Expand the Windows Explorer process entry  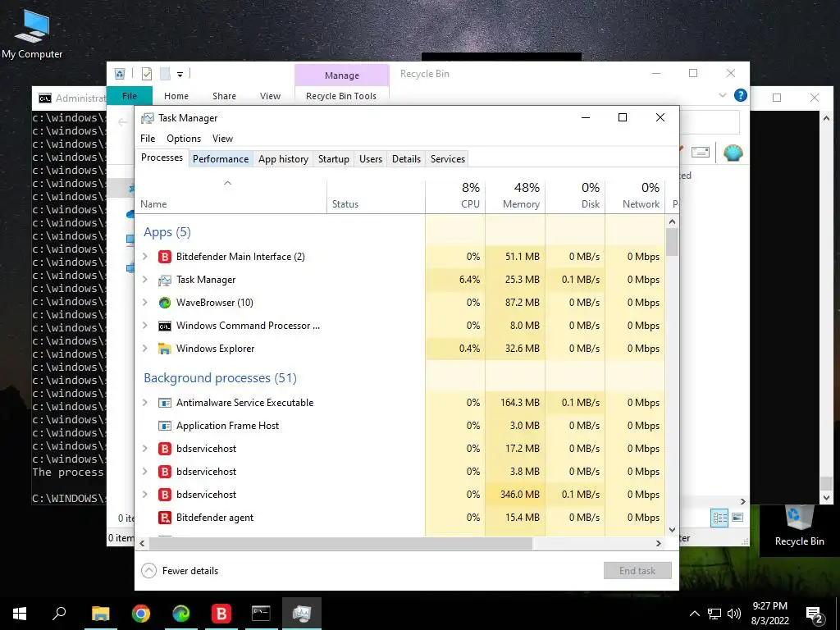pyautogui.click(x=144, y=349)
